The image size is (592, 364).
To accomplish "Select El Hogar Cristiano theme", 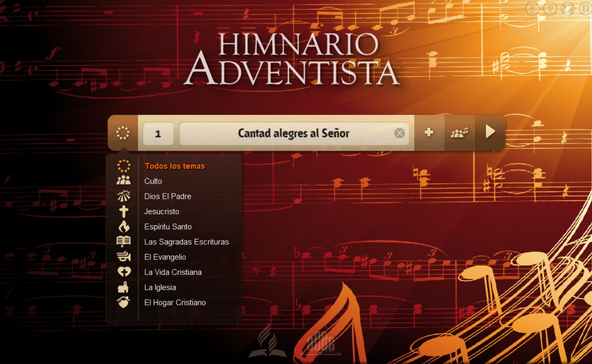I will coord(175,302).
